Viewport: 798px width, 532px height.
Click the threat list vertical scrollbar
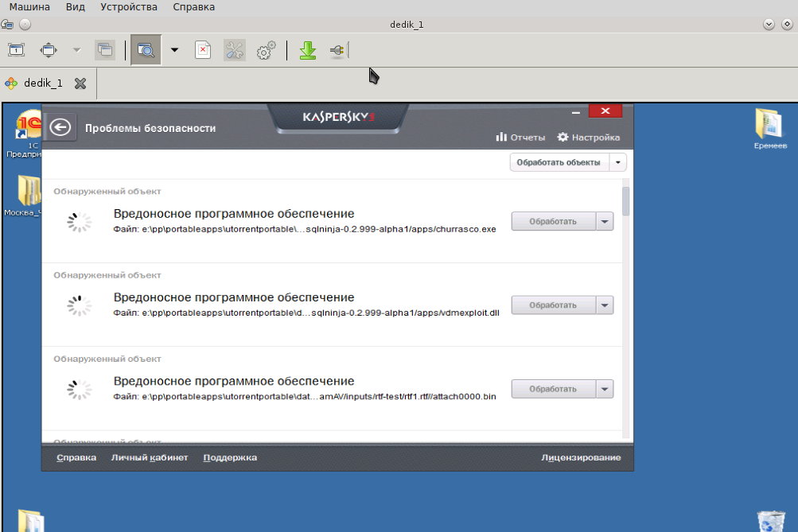pos(626,201)
